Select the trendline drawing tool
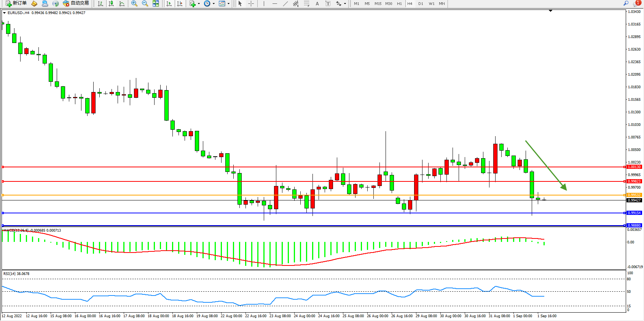644x321 pixels. coord(285,3)
